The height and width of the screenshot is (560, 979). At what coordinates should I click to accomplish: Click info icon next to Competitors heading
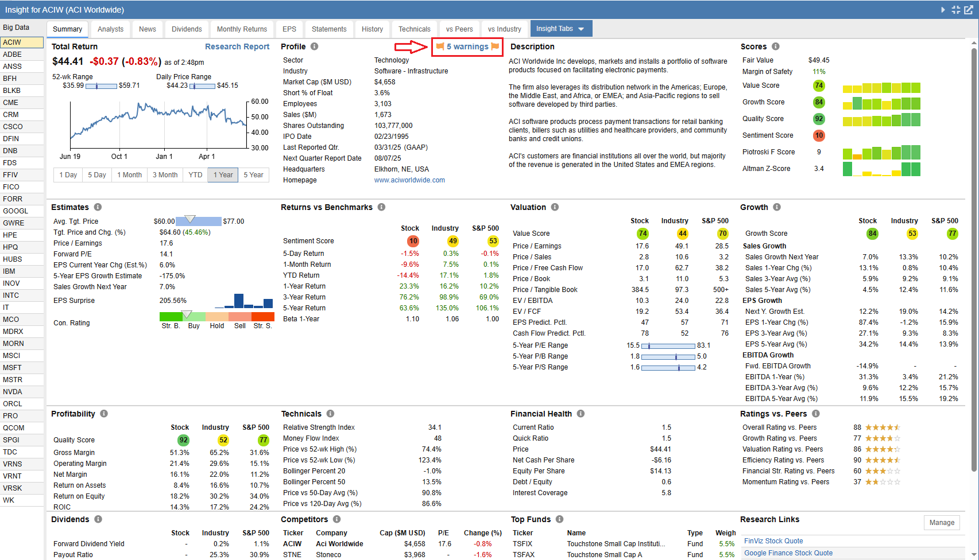coord(336,519)
